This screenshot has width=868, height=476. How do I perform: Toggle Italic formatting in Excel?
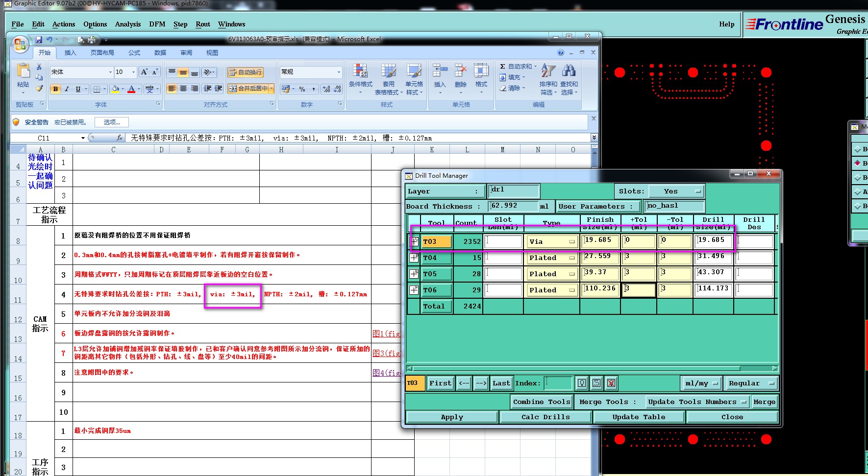click(67, 89)
